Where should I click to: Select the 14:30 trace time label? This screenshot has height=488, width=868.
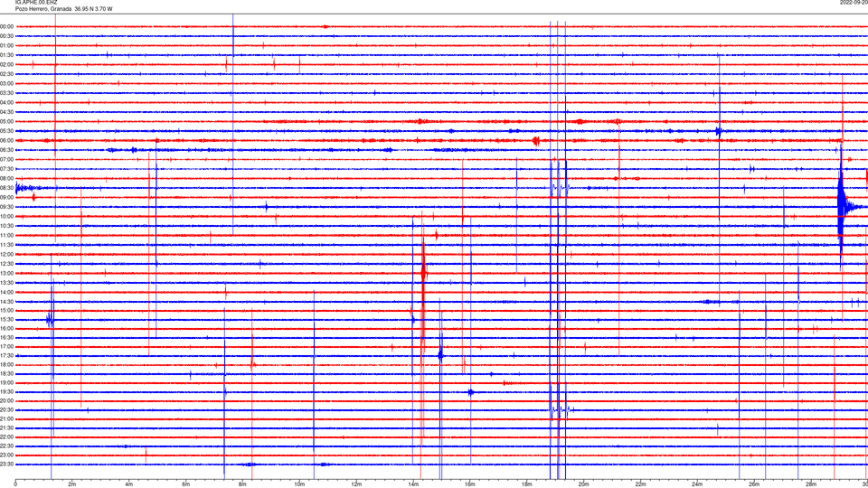click(x=6, y=302)
